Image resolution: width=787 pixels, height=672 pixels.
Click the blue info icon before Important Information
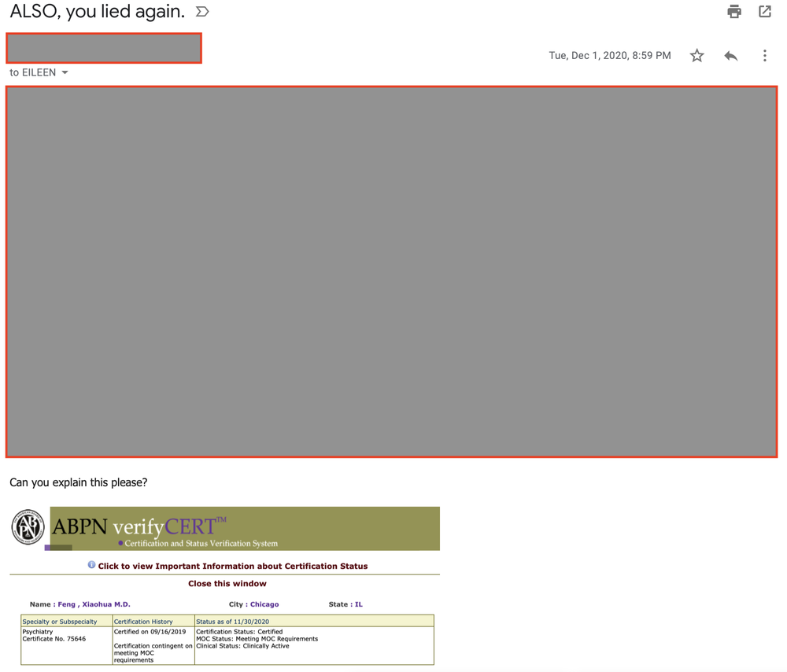91,565
